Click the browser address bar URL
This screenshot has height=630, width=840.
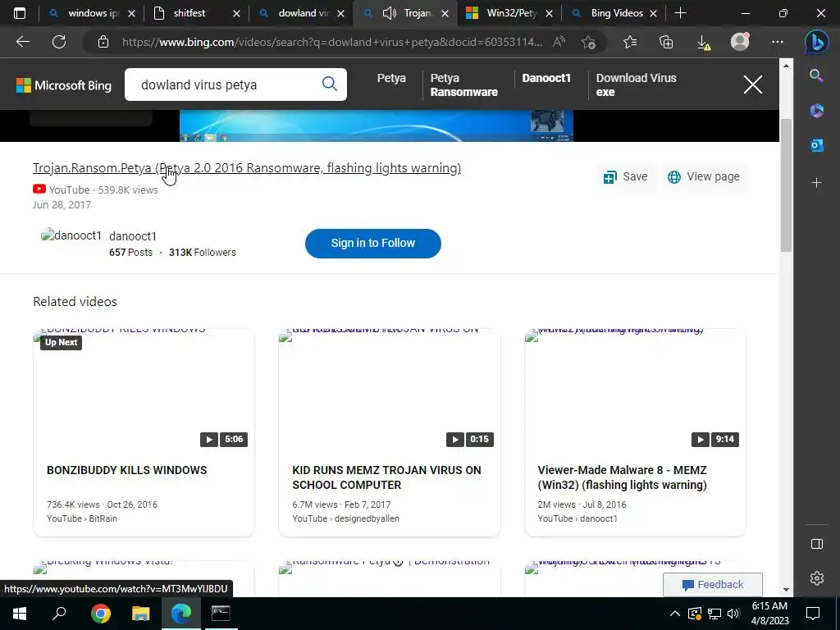tap(332, 42)
